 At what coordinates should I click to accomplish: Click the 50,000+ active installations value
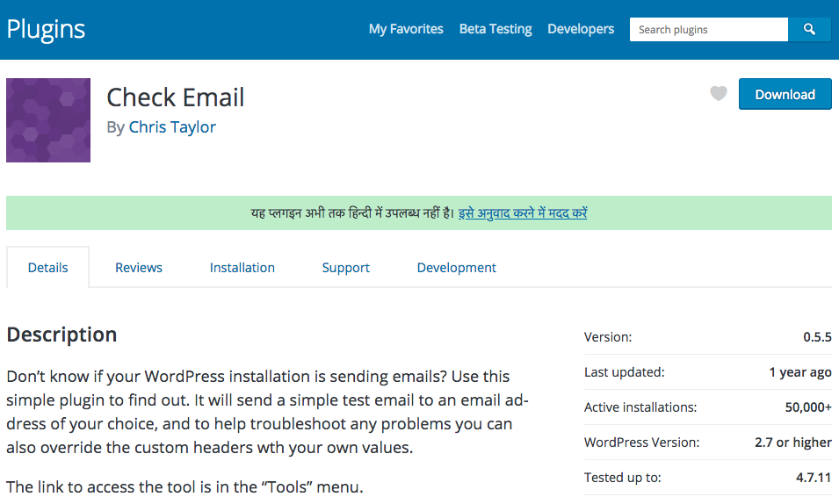click(808, 407)
